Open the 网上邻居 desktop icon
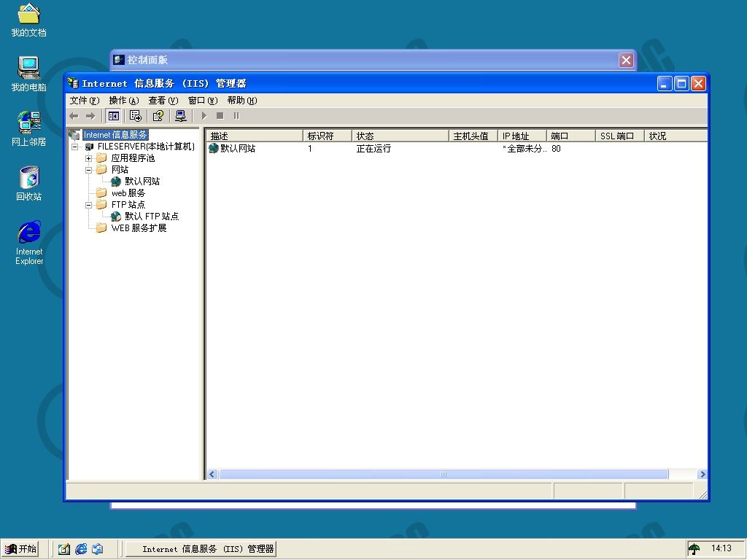This screenshot has width=747, height=560. pos(28,128)
